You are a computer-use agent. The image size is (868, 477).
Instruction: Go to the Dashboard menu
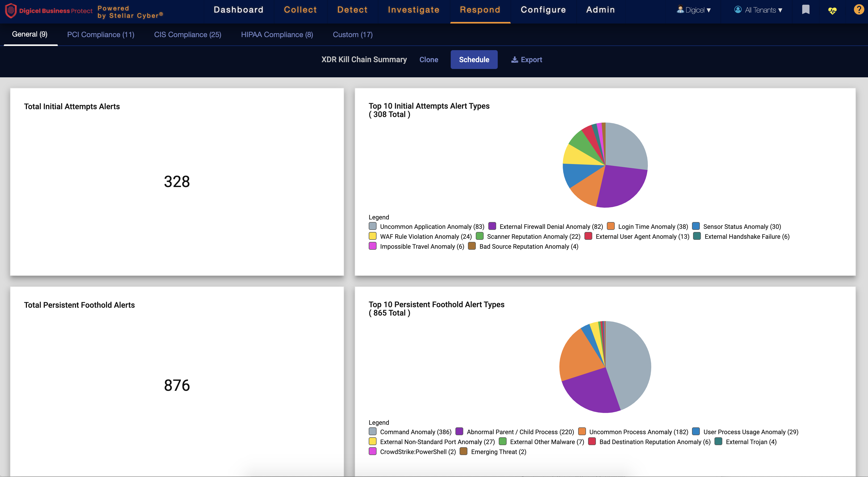(x=239, y=10)
